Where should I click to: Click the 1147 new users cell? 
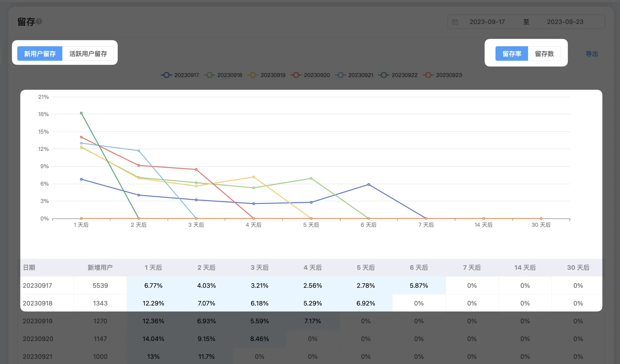[100, 339]
